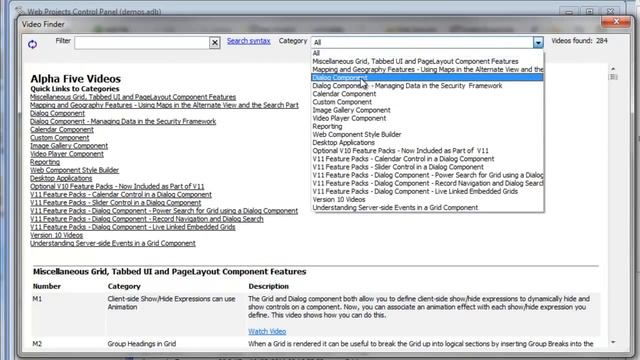Open Understanding Server-side Events quick link
Image resolution: width=640 pixels, height=360 pixels.
113,244
